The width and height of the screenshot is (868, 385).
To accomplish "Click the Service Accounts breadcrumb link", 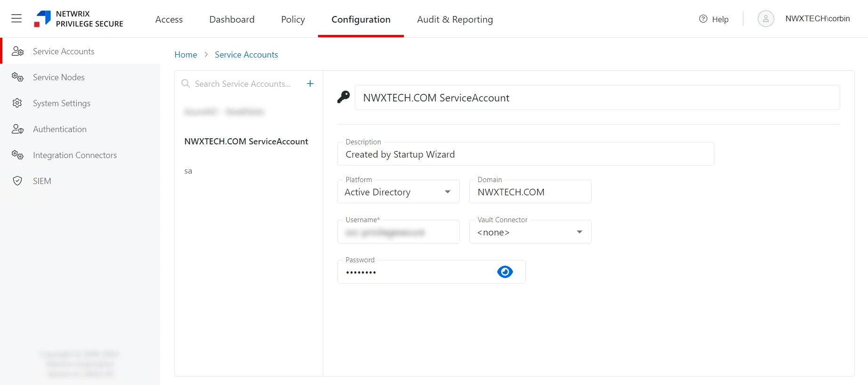I will click(x=246, y=54).
